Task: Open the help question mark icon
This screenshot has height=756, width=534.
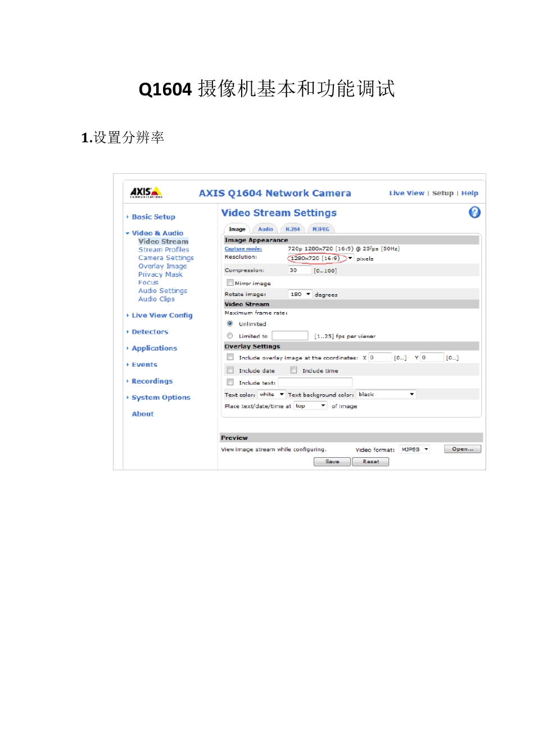Action: click(474, 212)
